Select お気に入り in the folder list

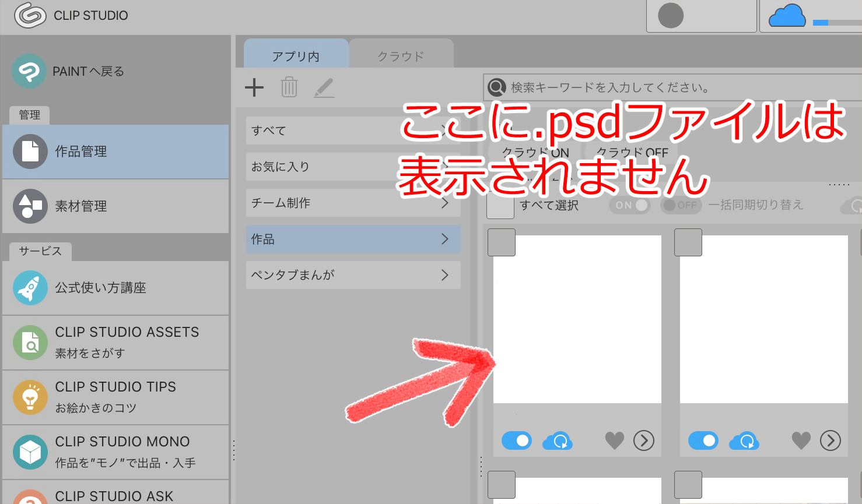pyautogui.click(x=353, y=167)
